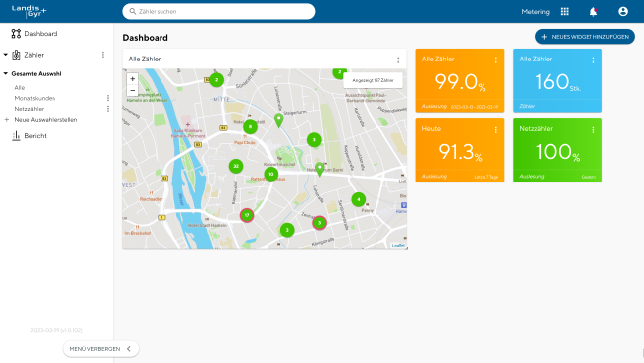Click Neues Widget hinzufügen button
The height and width of the screenshot is (363, 644).
tap(585, 37)
